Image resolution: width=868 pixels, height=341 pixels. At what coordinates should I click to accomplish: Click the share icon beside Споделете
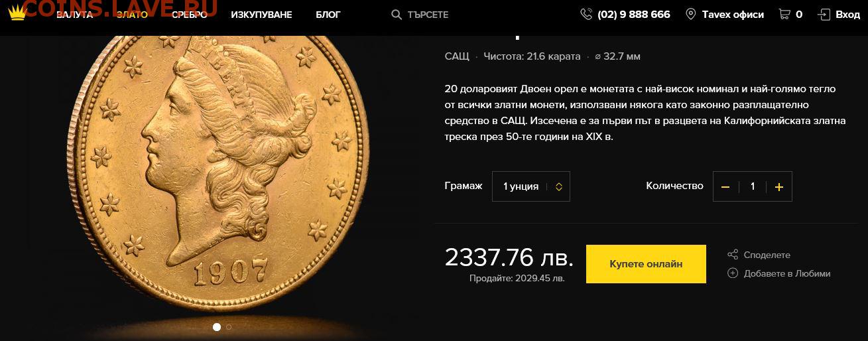pos(733,255)
